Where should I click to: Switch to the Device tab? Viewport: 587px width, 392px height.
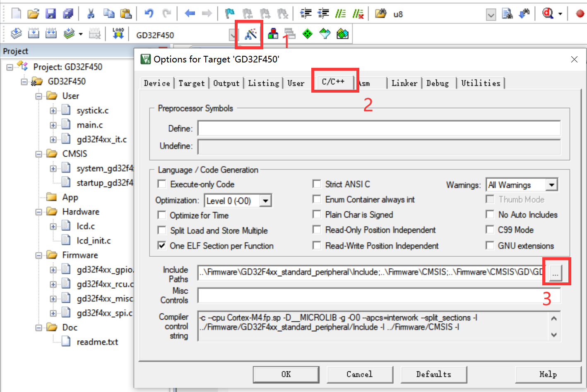pos(157,83)
